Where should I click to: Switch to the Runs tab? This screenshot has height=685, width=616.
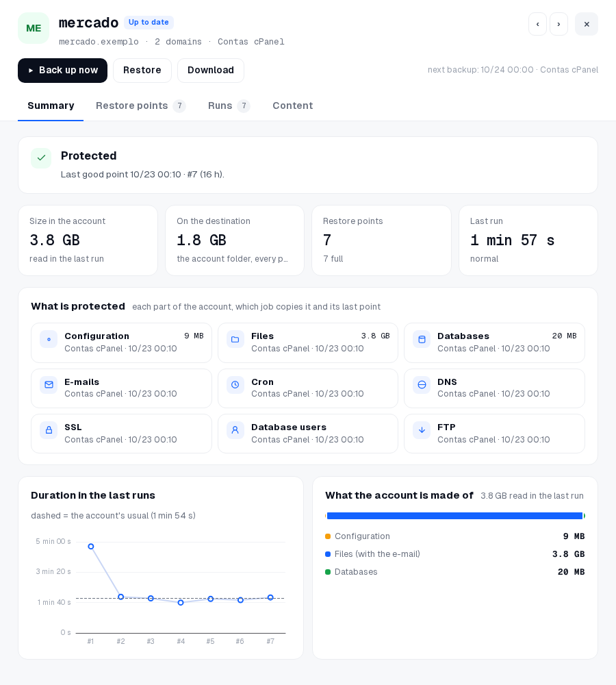coord(229,105)
